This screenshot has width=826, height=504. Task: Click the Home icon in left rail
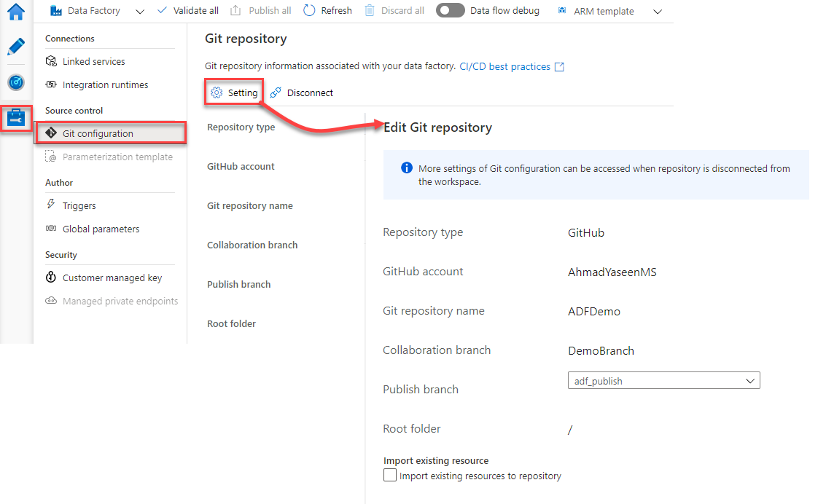(x=16, y=11)
